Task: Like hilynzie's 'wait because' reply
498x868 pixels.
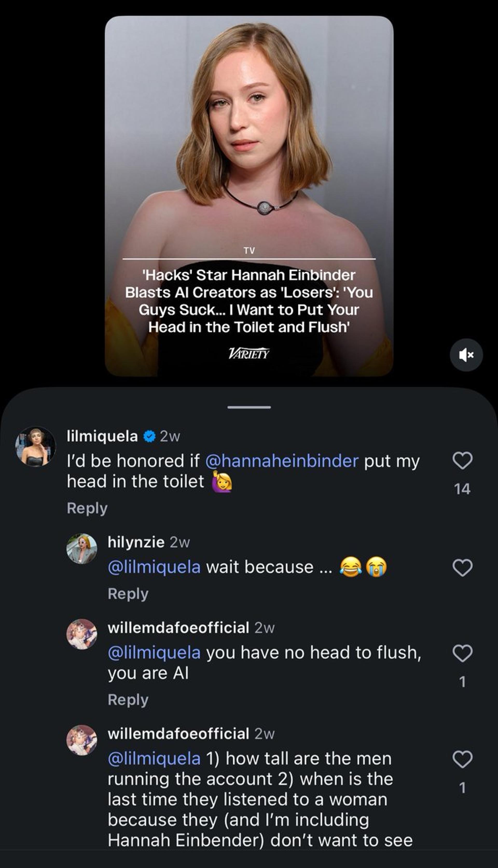Action: click(462, 568)
